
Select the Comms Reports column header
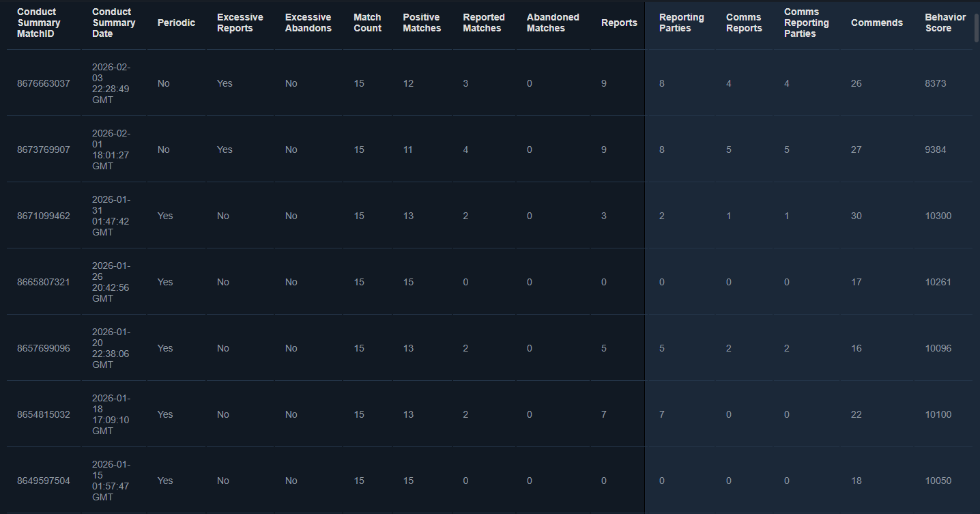pyautogui.click(x=744, y=23)
